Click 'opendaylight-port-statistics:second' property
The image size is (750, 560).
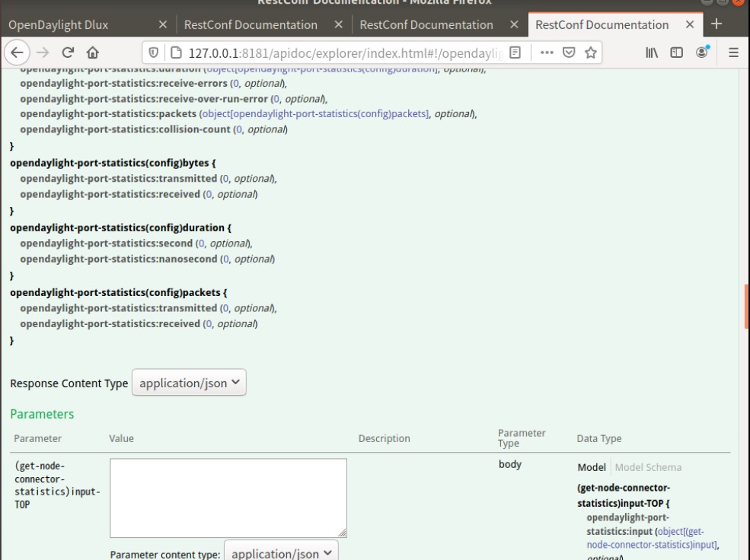click(x=106, y=243)
